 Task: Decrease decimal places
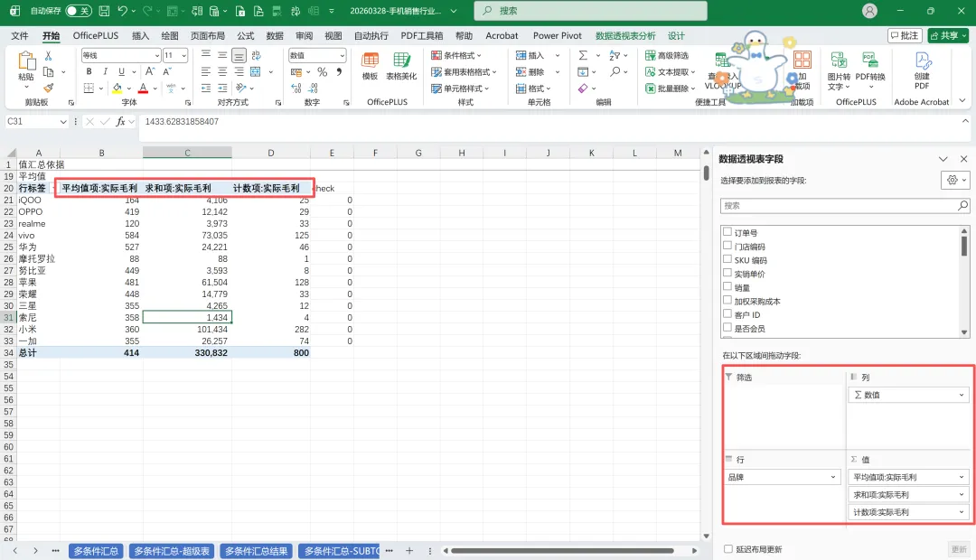tap(313, 89)
